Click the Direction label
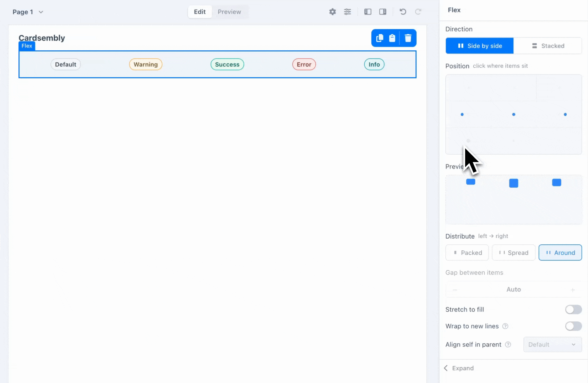Screen dimensions: 588x383 459,29
